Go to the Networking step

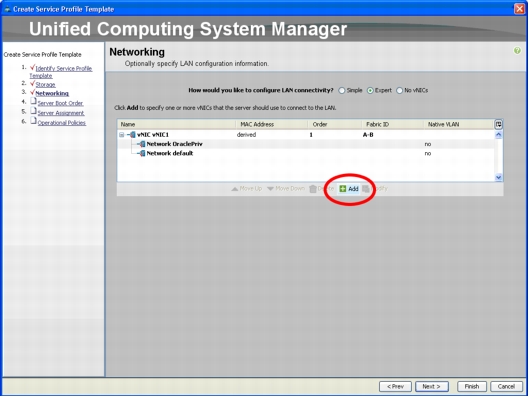click(52, 93)
